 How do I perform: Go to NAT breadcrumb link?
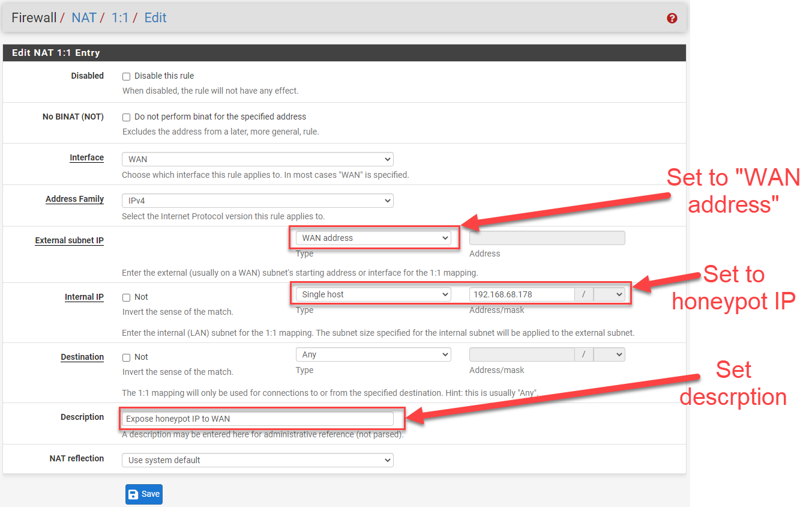point(84,18)
